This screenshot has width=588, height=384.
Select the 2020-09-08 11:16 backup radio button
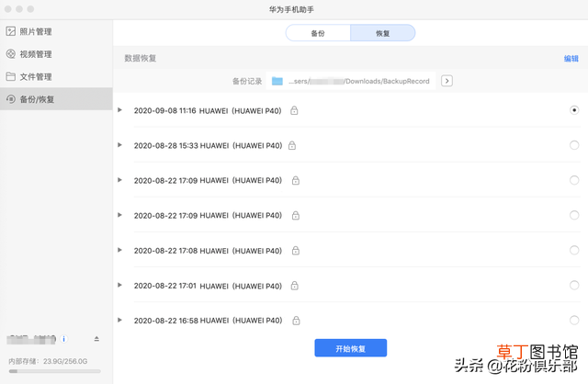click(x=574, y=110)
